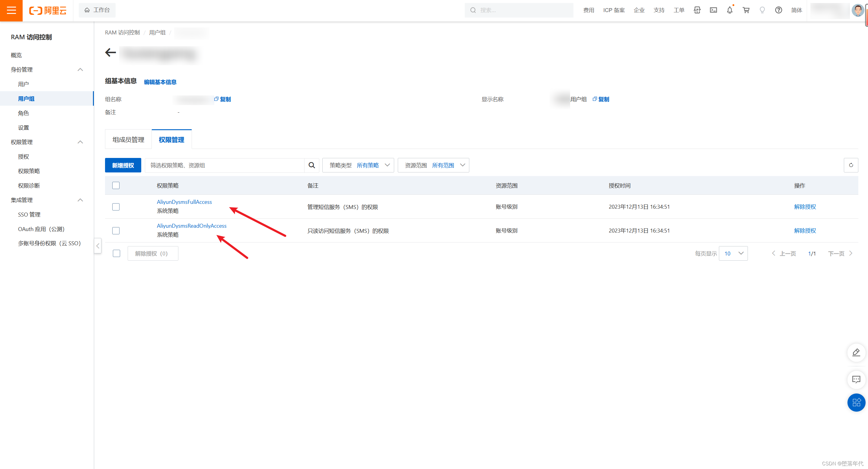Toggle the select-all header checkbox
The image size is (868, 469).
point(116,185)
